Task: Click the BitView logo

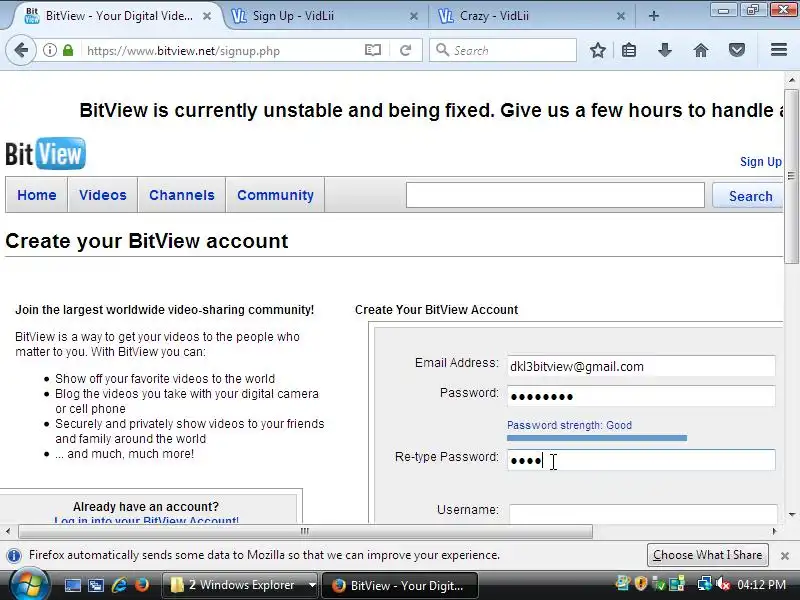Action: (x=45, y=154)
